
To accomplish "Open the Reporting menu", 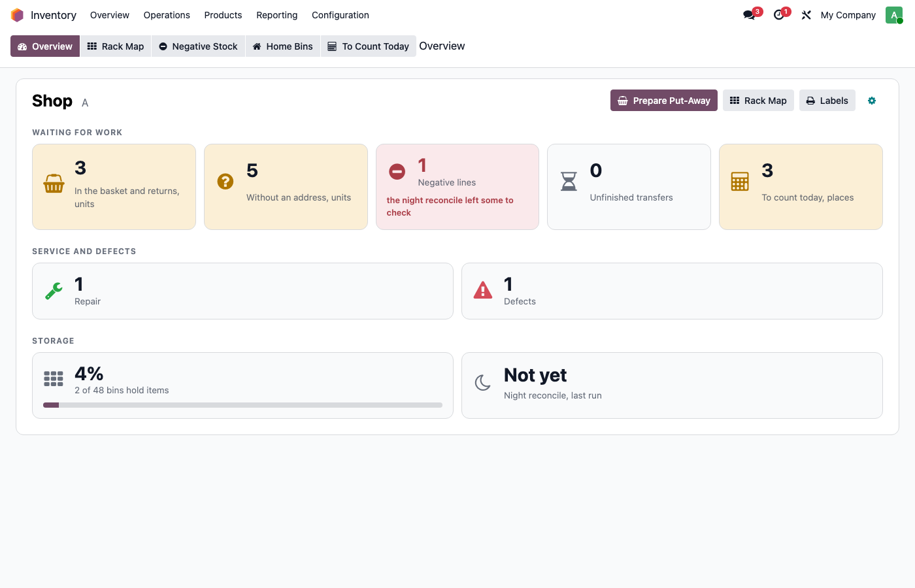I will tap(277, 15).
